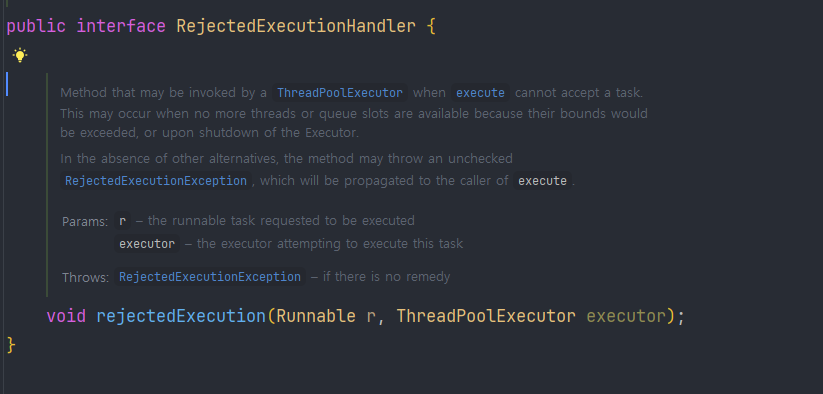Click the white execute code at paragraph end
Screen dimensions: 823x394
pyautogui.click(x=542, y=181)
